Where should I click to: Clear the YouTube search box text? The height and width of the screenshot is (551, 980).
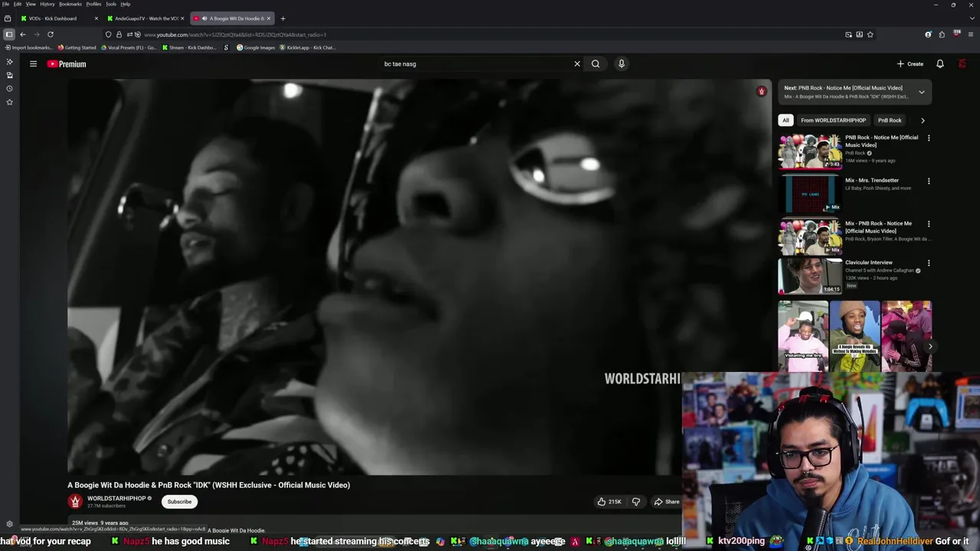(577, 64)
